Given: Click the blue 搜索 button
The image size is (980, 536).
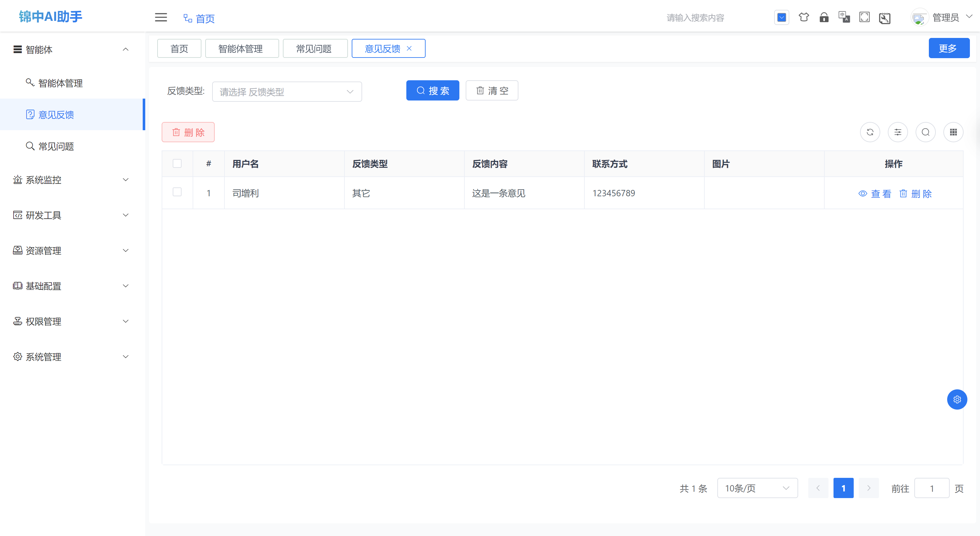Looking at the screenshot, I should pyautogui.click(x=433, y=91).
